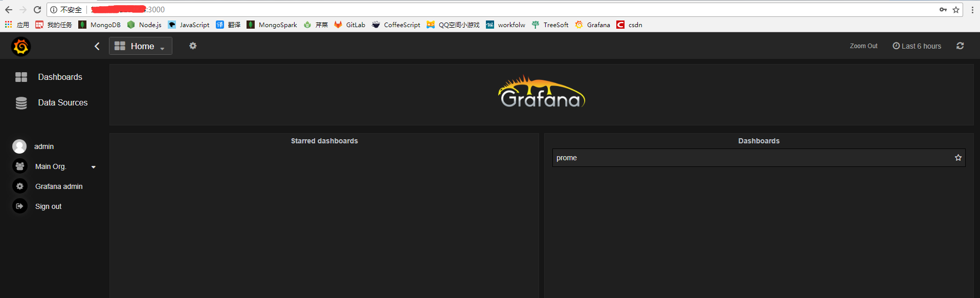980x298 pixels.
Task: Open the QQ空间小游戏 bookmark
Action: click(453, 25)
